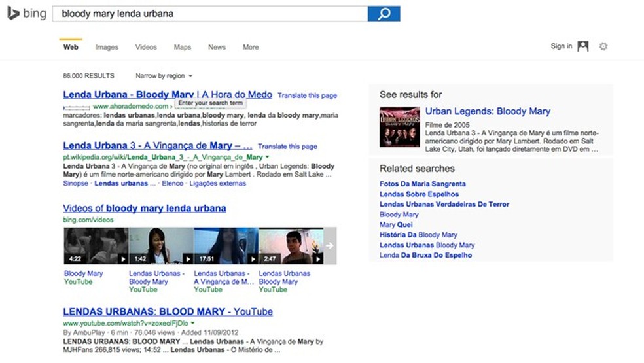Switch to the Images tab
The height and width of the screenshot is (363, 644).
[x=107, y=47]
